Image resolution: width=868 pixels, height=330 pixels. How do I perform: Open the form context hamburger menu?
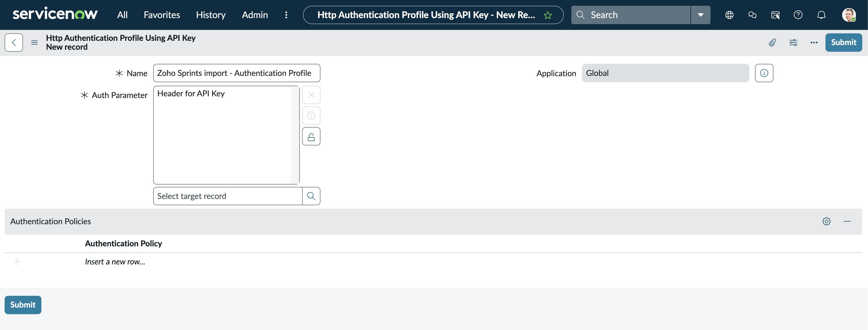pos(34,43)
